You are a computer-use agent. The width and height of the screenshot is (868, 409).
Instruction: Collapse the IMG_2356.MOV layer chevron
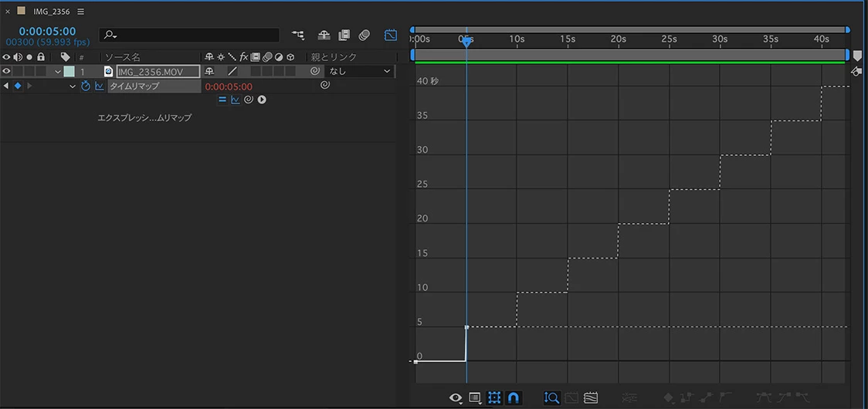(58, 72)
